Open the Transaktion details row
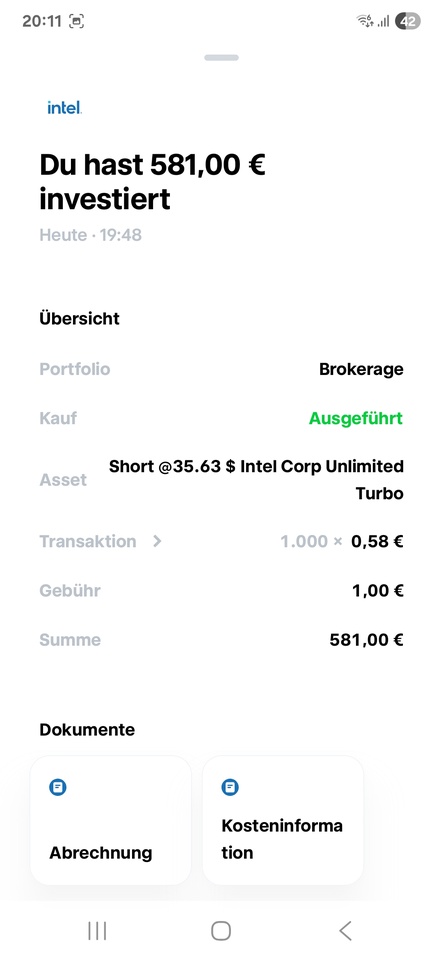This screenshot has width=443, height=960. (x=222, y=541)
